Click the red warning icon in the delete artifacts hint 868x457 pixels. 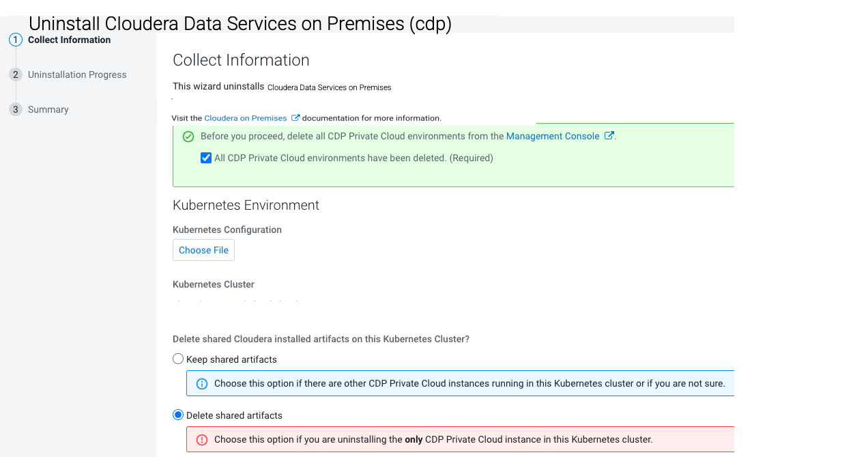click(202, 440)
